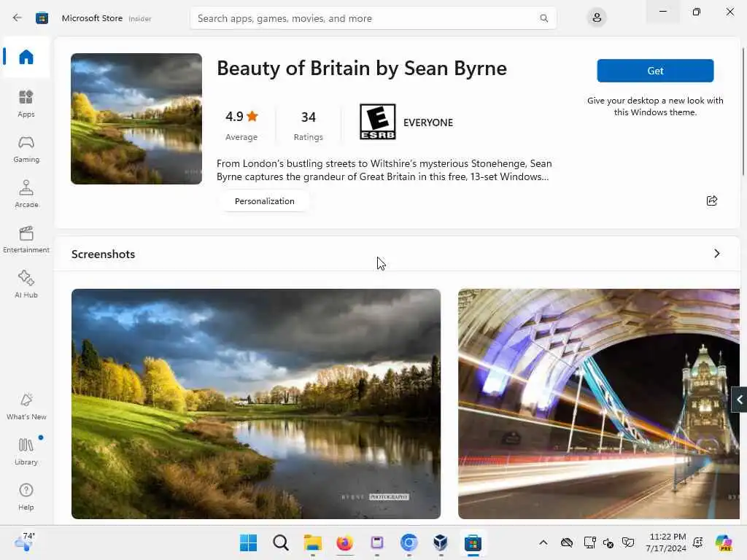Click the OneDrive cloud tray icon
Image resolution: width=747 pixels, height=560 pixels.
(x=566, y=542)
